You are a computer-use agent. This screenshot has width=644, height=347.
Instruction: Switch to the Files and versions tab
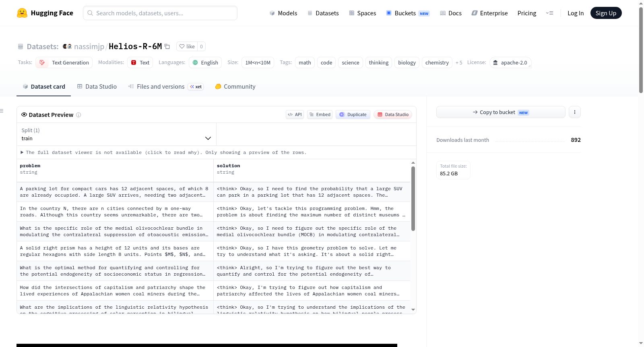point(166,87)
